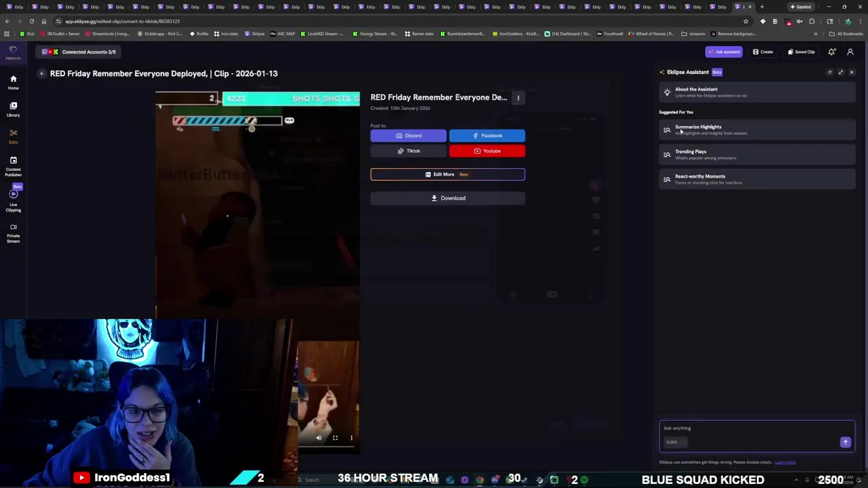Open the Eklipse bookmark
This screenshot has height=488, width=868.
255,33
